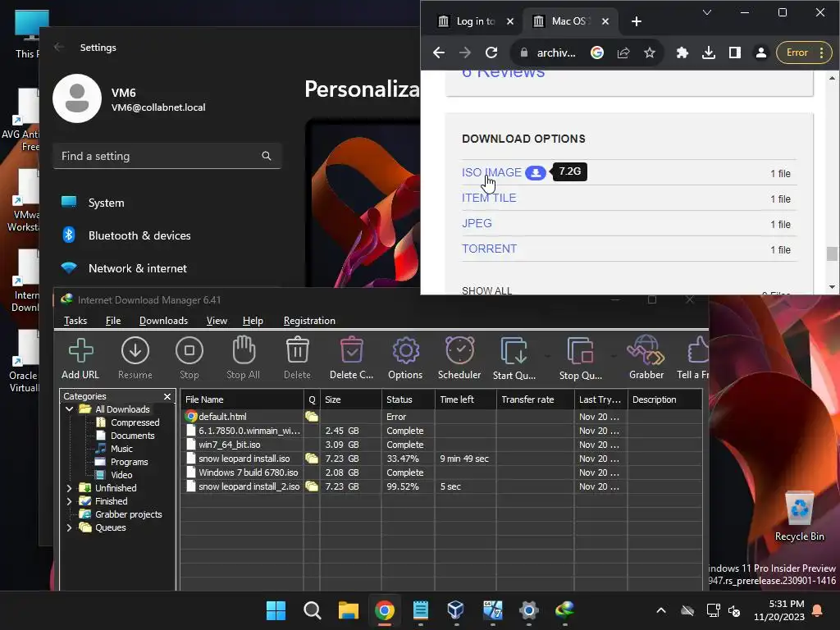
Task: Click the ISO image download badge icon
Action: tap(535, 172)
